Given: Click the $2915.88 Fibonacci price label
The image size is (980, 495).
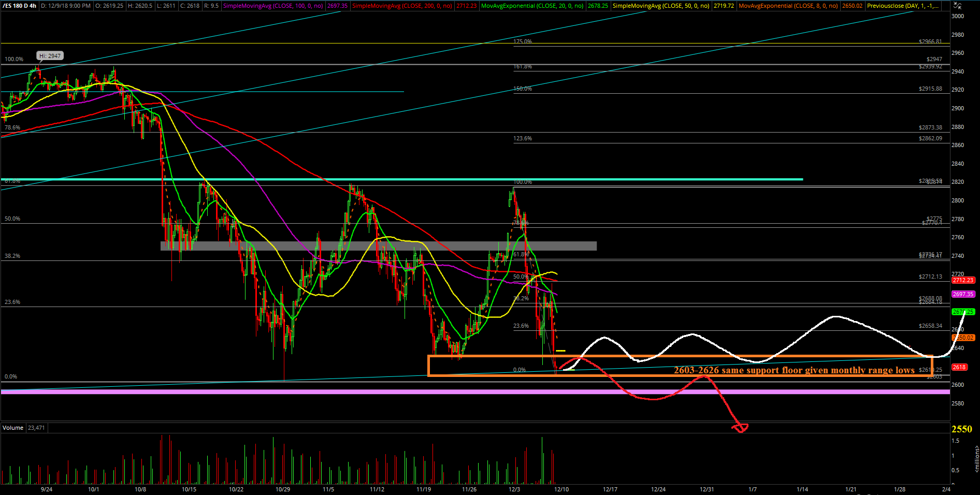Looking at the screenshot, I should 931,89.
